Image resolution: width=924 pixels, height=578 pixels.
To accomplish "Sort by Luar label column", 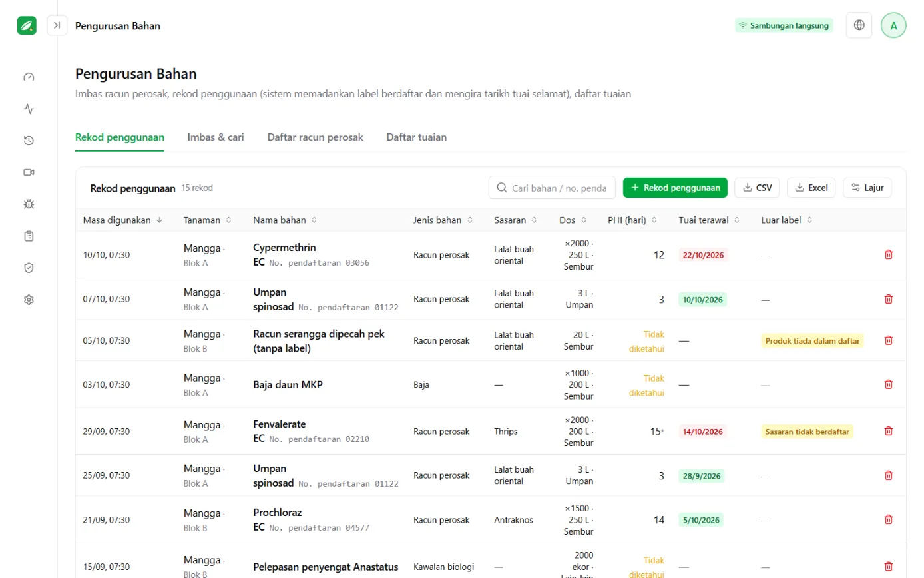I will click(788, 220).
